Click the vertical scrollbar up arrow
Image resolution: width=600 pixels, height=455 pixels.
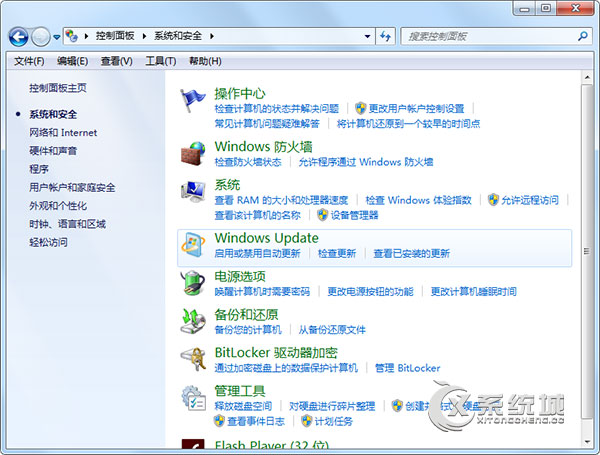[587, 77]
